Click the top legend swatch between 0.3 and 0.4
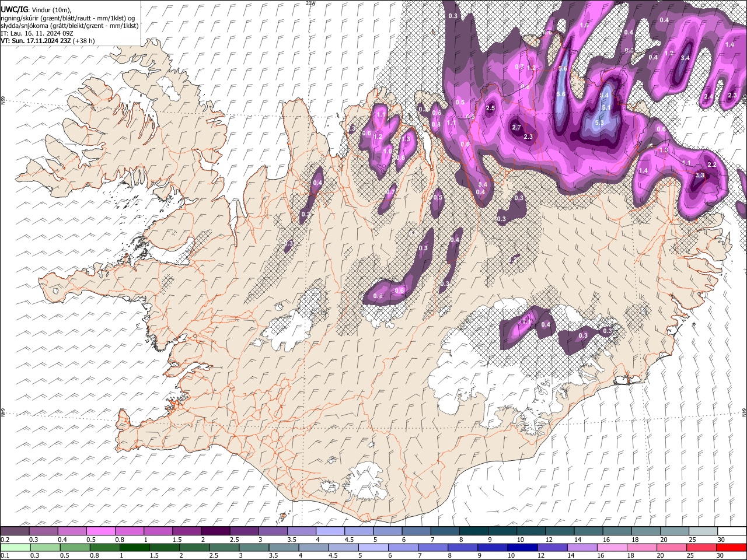Image resolution: width=747 pixels, height=560 pixels. click(x=44, y=531)
